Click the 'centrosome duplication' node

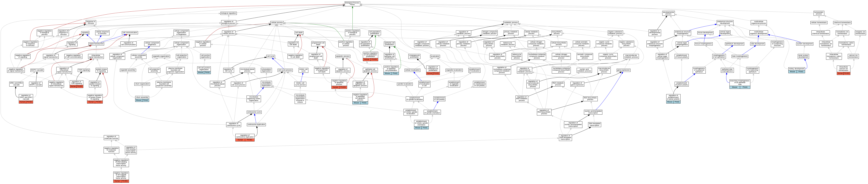tap(256, 124)
